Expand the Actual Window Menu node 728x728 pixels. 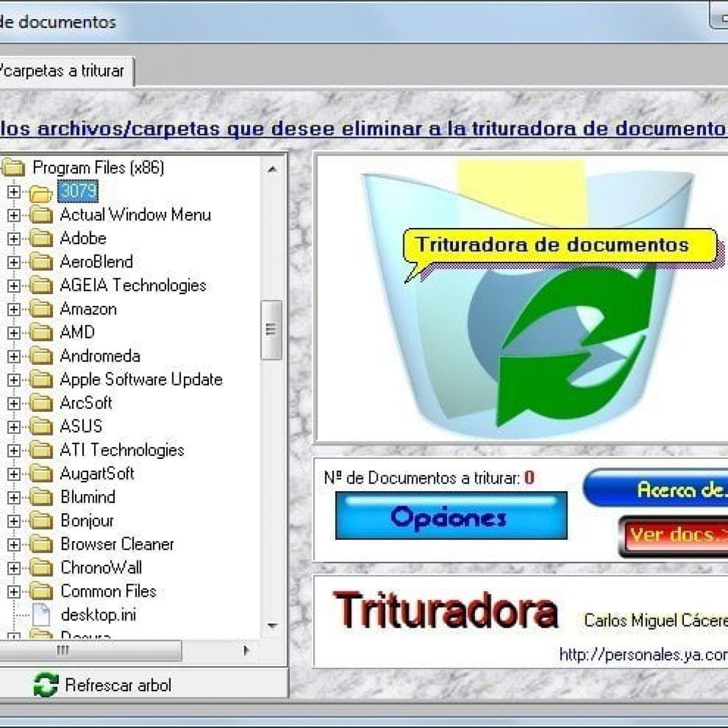(14, 215)
